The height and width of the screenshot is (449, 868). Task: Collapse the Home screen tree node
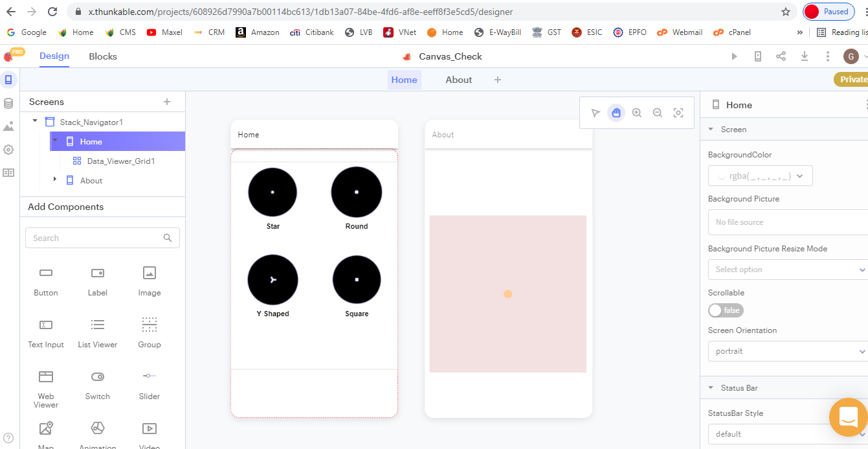pos(55,141)
